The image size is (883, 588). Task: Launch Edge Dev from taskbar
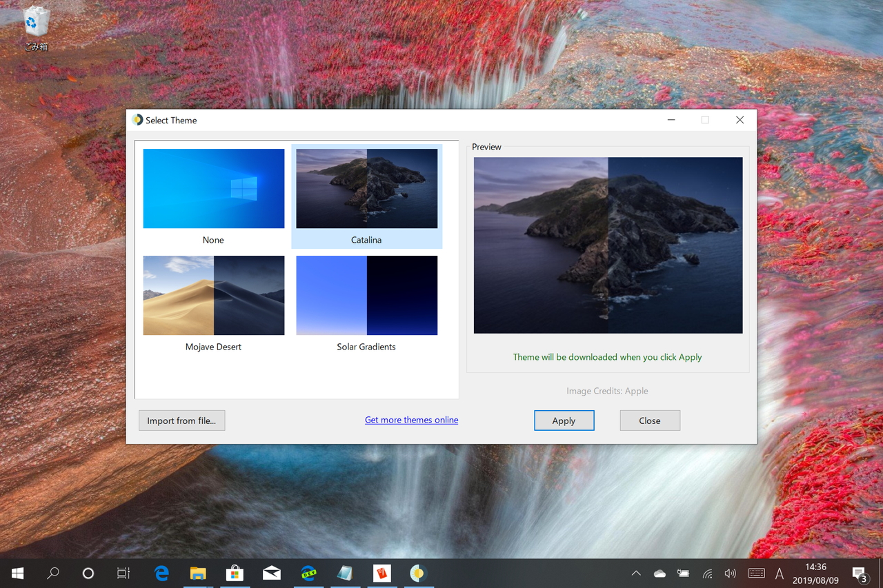coord(308,573)
